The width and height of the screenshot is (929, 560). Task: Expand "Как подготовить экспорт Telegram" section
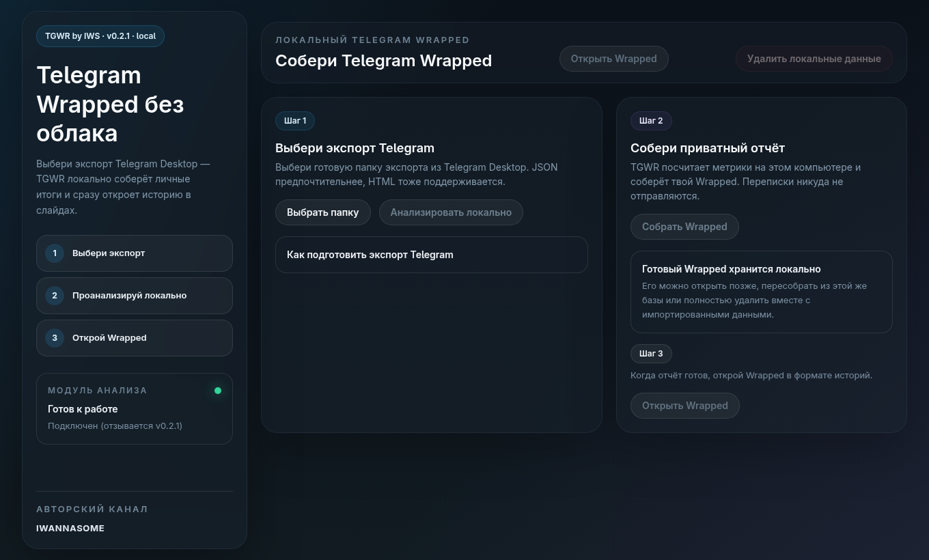[x=431, y=255]
